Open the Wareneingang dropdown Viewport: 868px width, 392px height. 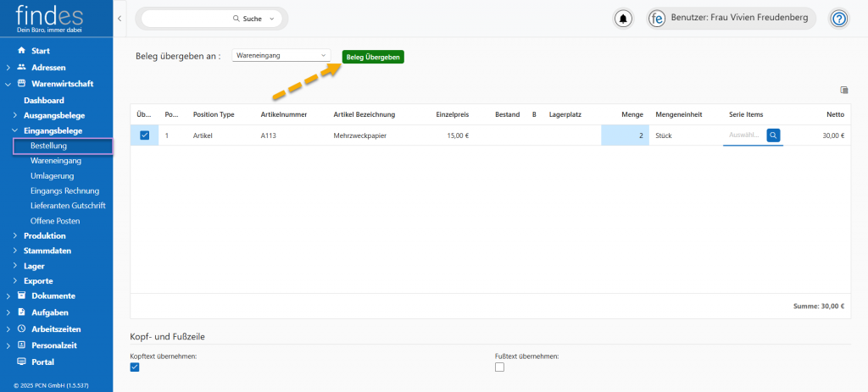[x=281, y=56]
